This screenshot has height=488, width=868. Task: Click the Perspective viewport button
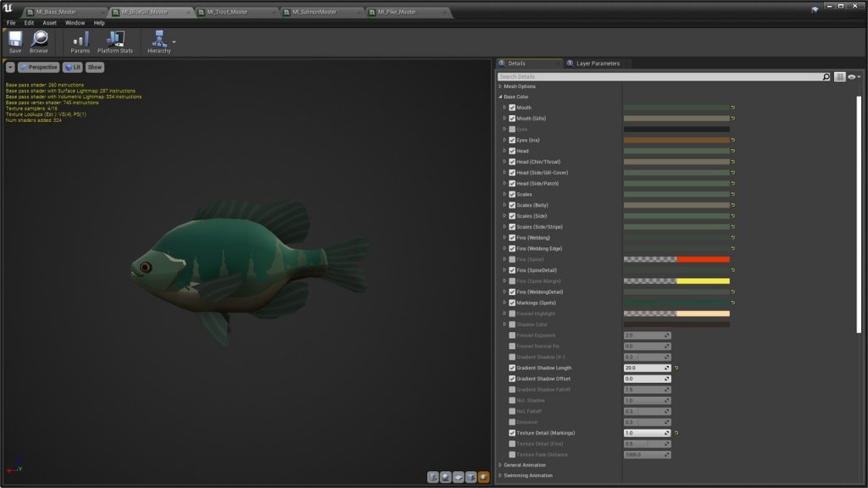tap(38, 67)
